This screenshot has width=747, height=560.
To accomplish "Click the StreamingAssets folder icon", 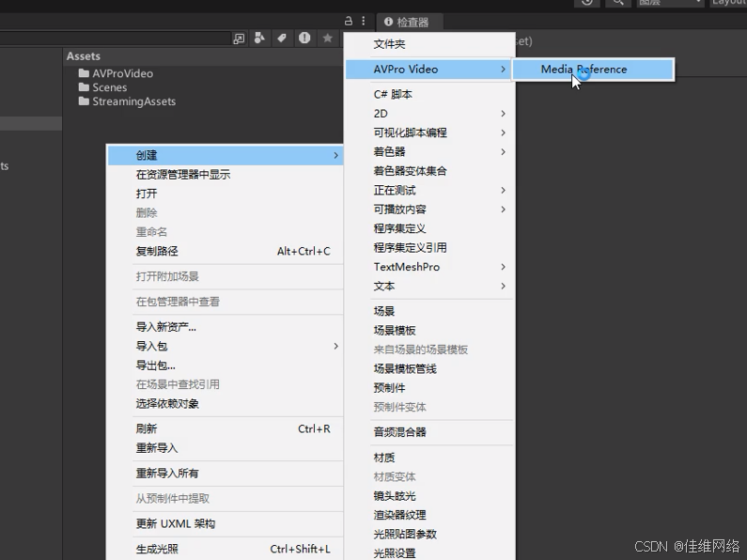I will coord(84,101).
